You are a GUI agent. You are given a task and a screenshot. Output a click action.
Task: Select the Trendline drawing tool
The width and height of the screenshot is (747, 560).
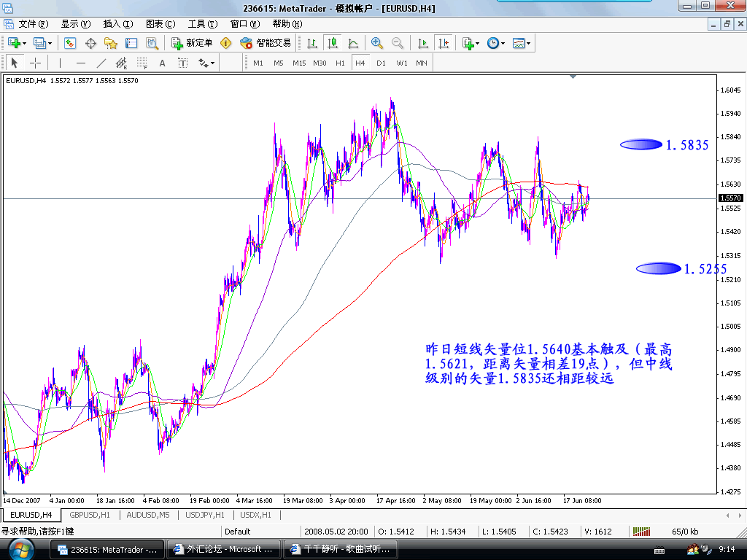101,63
